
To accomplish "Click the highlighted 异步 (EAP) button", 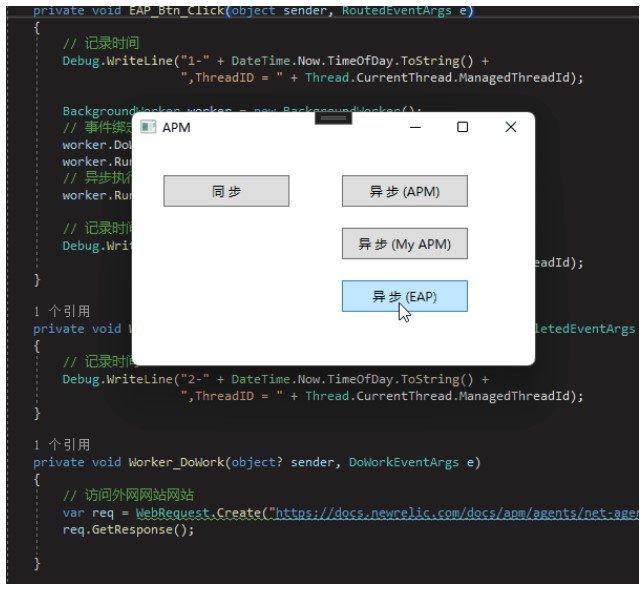I will 405,296.
